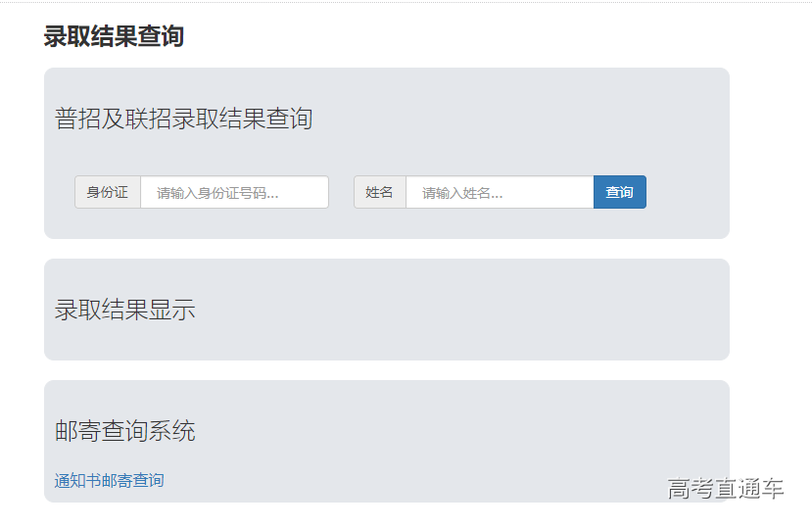Submit the admission lookup with 查询

pos(619,192)
